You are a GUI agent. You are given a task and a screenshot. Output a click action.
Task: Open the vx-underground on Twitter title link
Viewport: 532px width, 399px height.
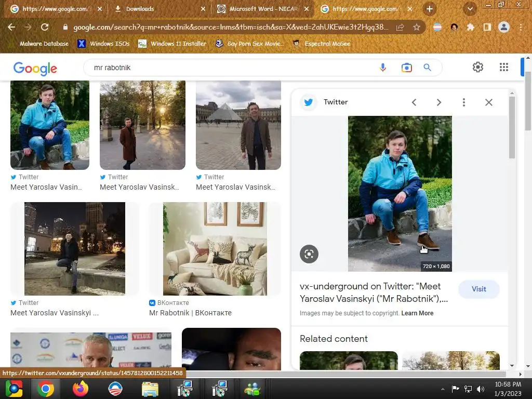(x=374, y=292)
